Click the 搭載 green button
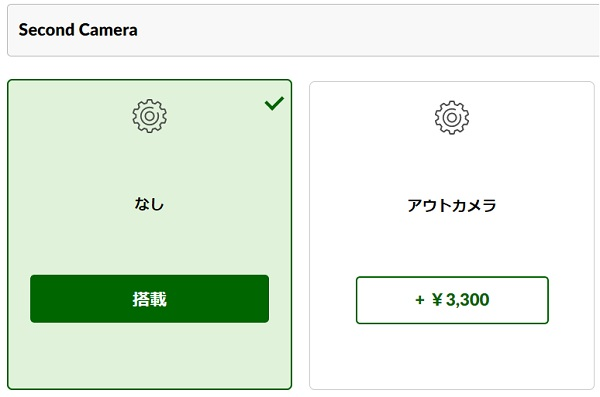This screenshot has width=600, height=397. [x=150, y=299]
